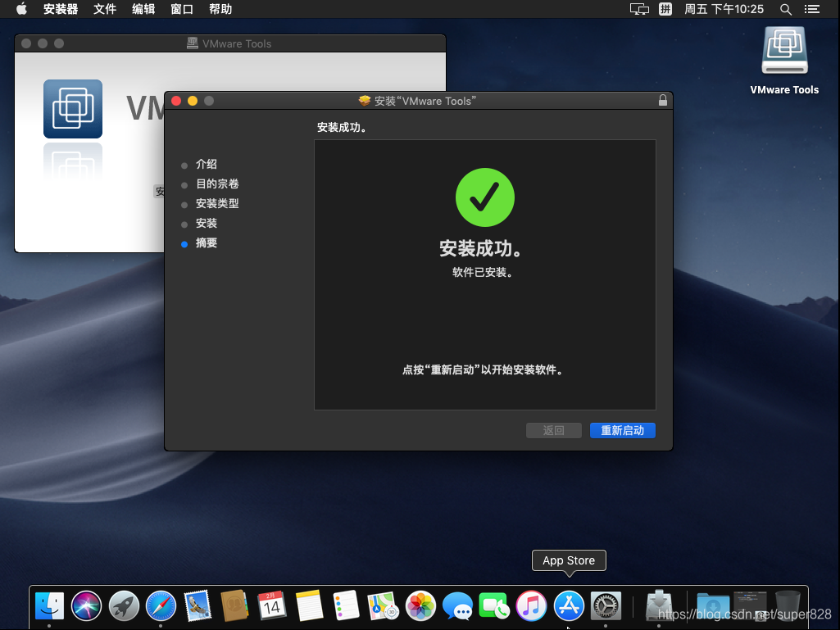Launch Siri from the Dock
This screenshot has width=840, height=630.
[86, 606]
